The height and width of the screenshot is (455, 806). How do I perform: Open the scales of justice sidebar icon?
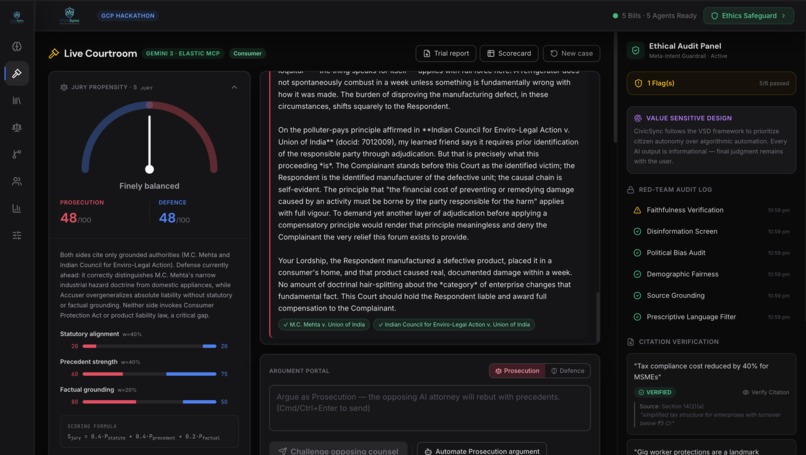(x=17, y=128)
